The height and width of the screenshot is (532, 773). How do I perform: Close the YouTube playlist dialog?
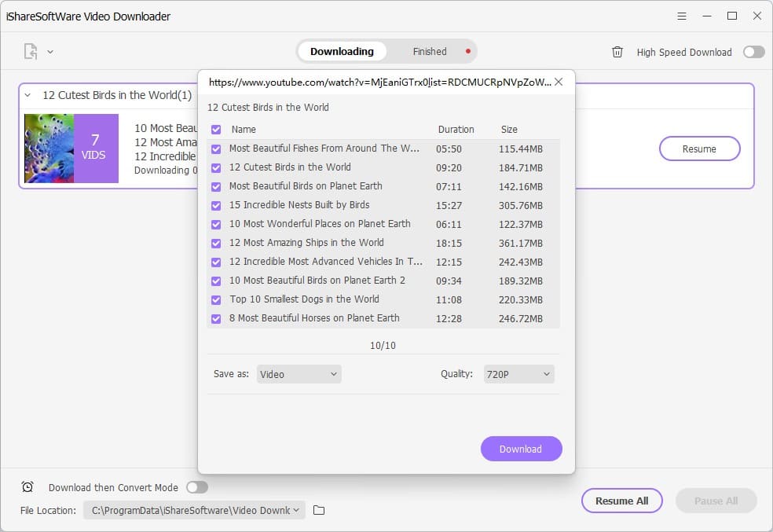(558, 81)
